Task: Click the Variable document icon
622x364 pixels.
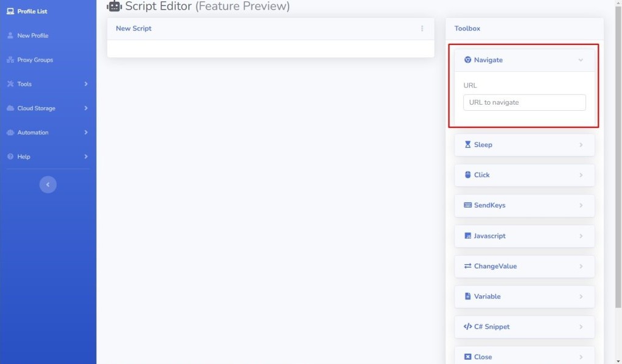Action: tap(467, 296)
